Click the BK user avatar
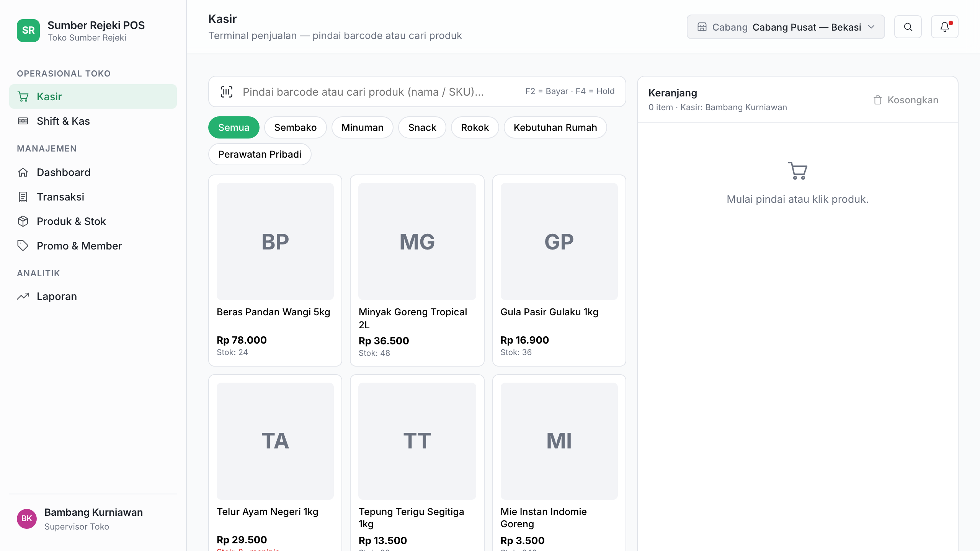Screen dimensions: 980x551 pos(27,519)
